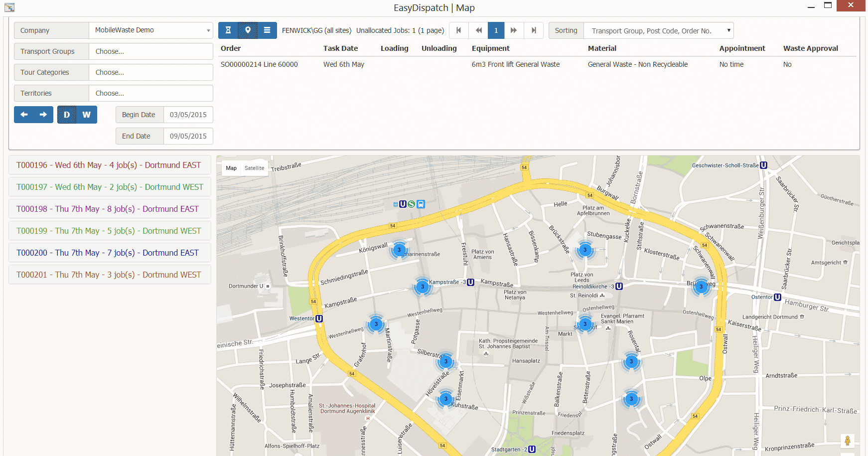
Task: Select tour T000199 with 5 jobs
Action: (x=110, y=231)
